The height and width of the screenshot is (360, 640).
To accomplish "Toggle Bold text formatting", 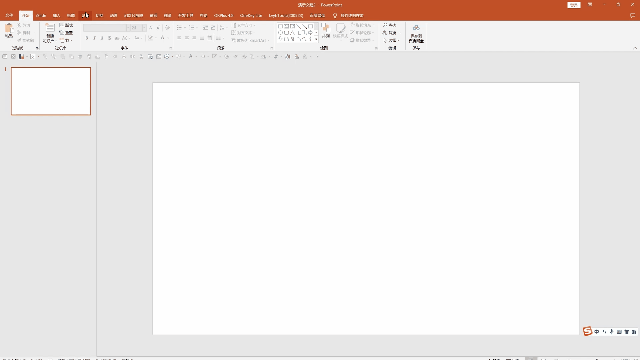I will [x=87, y=38].
